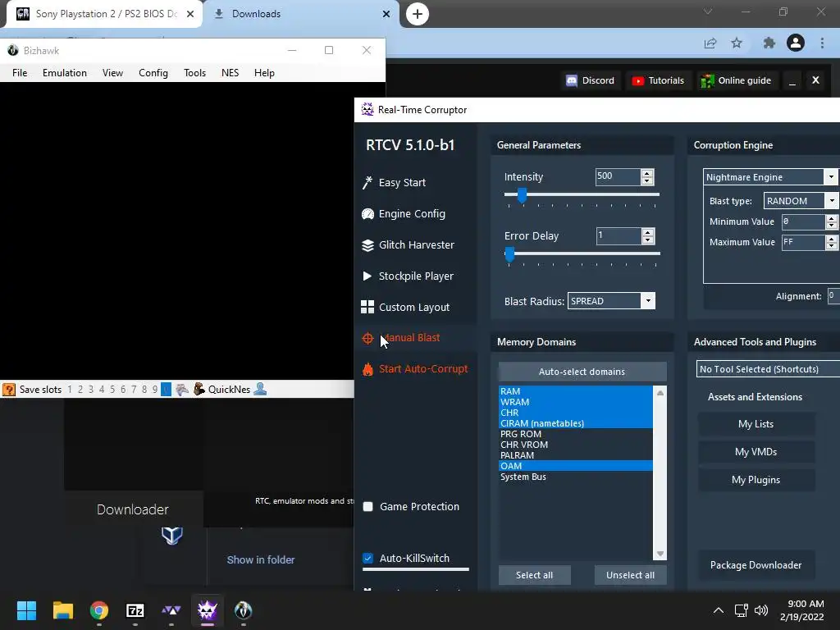Open Chrome from taskbar
Screen dimensions: 840x630
pyautogui.click(x=99, y=610)
